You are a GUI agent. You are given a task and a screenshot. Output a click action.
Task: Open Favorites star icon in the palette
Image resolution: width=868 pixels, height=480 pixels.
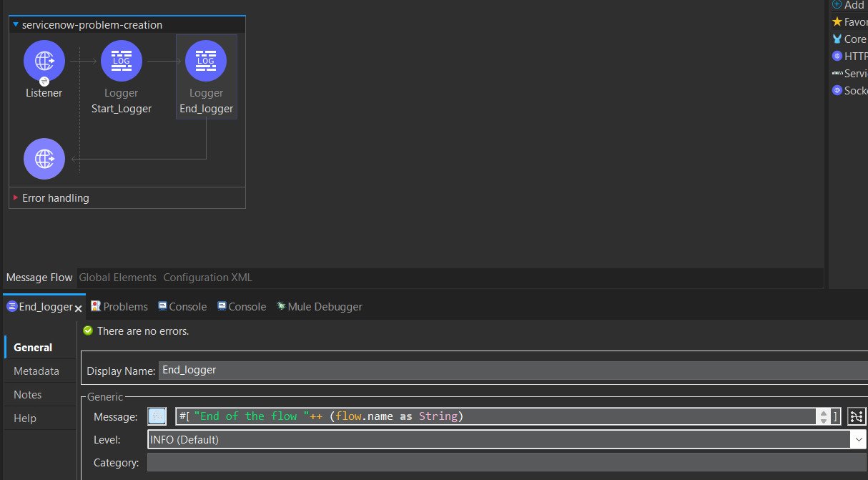point(837,22)
